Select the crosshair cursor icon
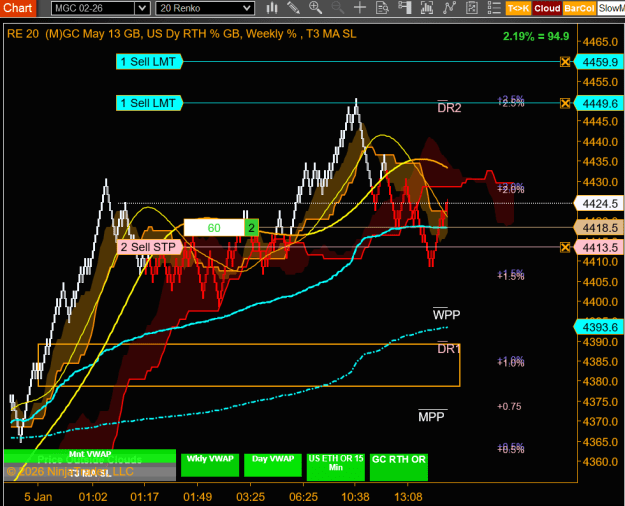Image resolution: width=625 pixels, height=506 pixels. click(360, 8)
